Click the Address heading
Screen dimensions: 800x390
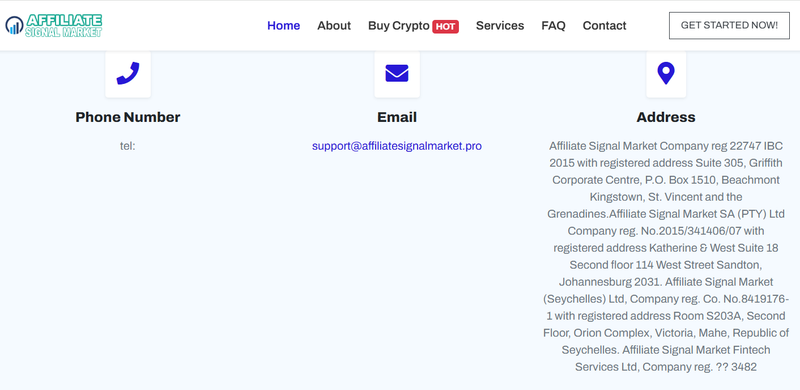(x=666, y=117)
